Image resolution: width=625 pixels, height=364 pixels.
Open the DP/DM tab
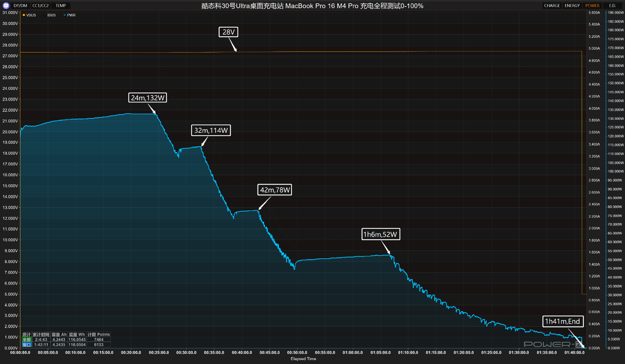pos(20,6)
